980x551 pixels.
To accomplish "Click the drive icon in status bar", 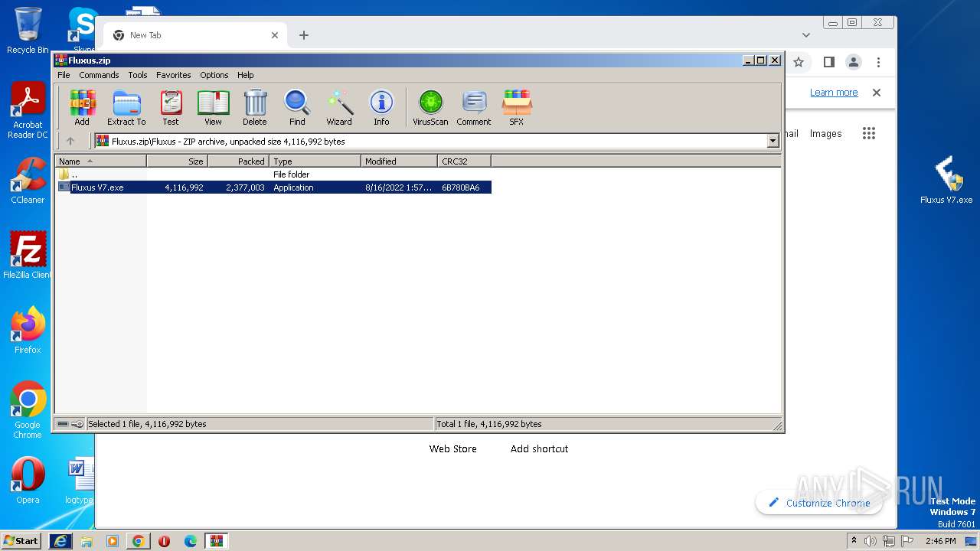I will point(63,424).
